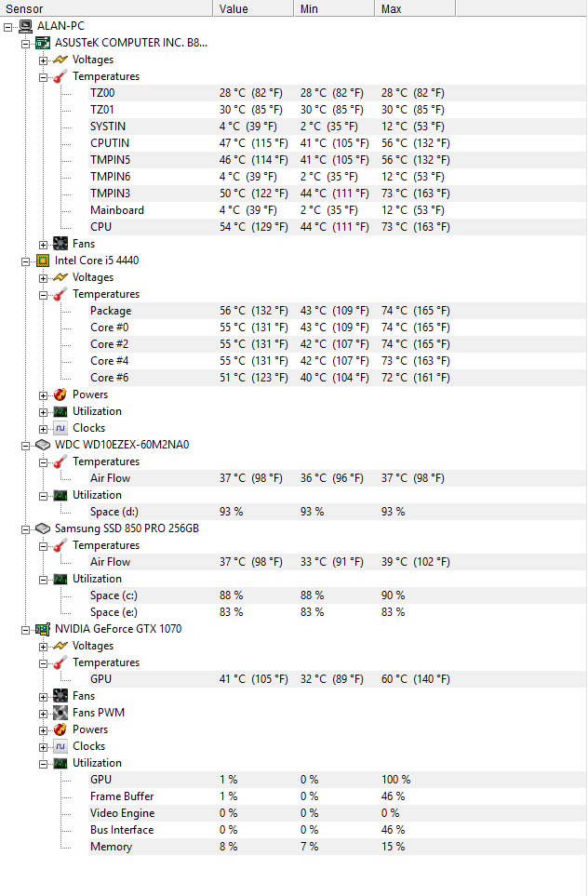Image resolution: width=588 pixels, height=896 pixels.
Task: Expand the ASUSTeK Voltages node
Action: pos(43,60)
